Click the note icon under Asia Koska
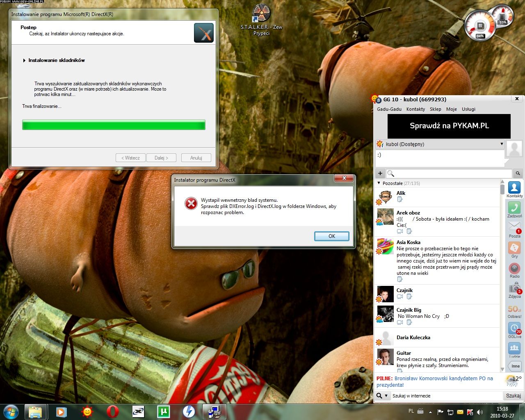 400,279
